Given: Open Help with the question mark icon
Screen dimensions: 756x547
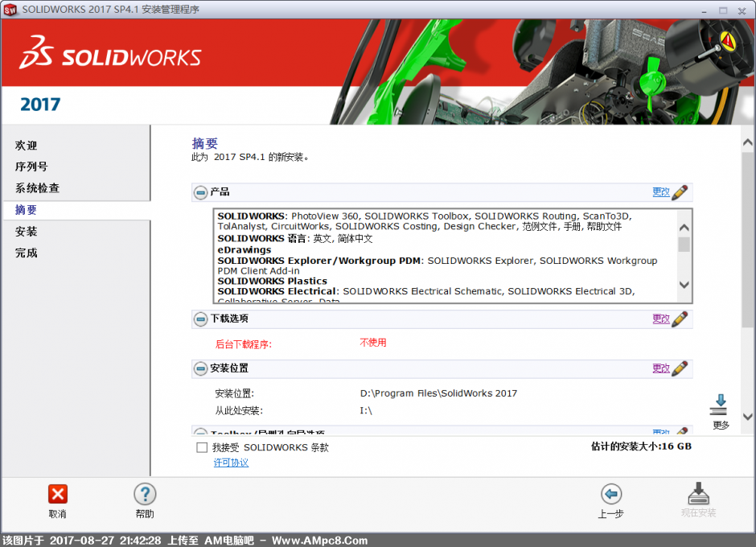Looking at the screenshot, I should (x=145, y=494).
